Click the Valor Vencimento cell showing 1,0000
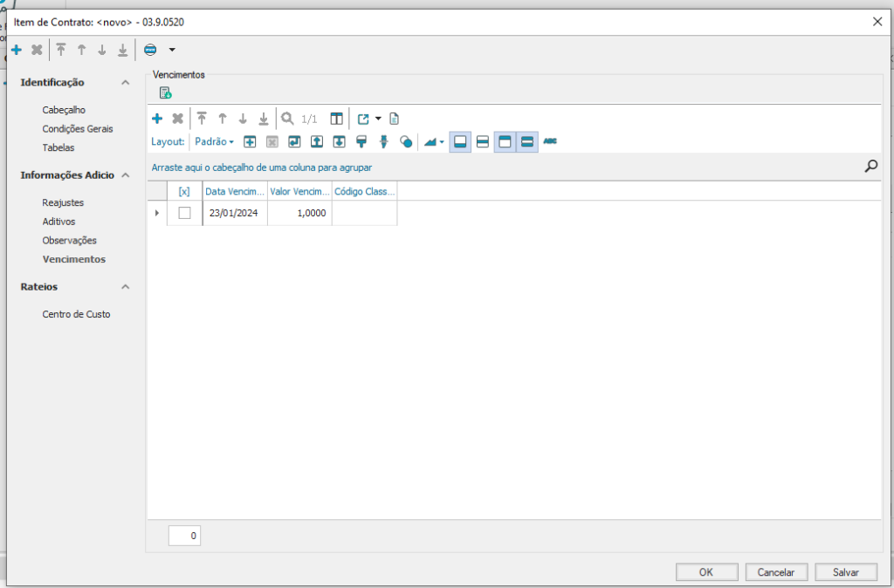 [x=299, y=213]
